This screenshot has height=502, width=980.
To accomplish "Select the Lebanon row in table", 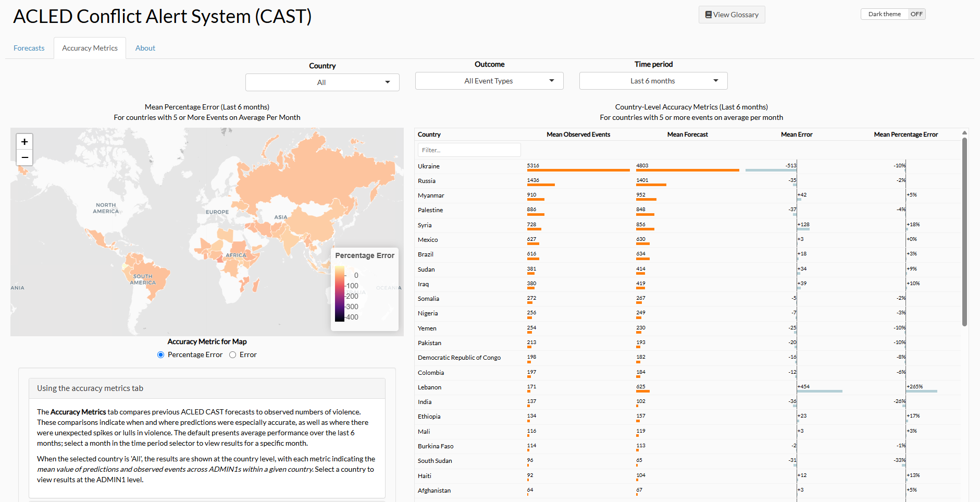I will pos(688,387).
